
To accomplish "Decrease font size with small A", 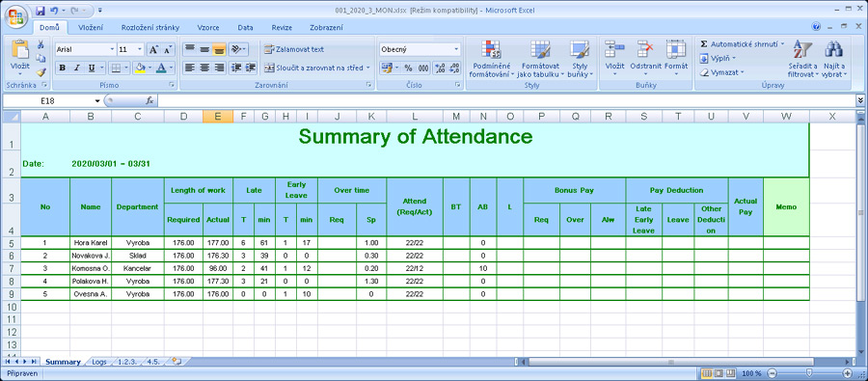I will pyautogui.click(x=168, y=49).
